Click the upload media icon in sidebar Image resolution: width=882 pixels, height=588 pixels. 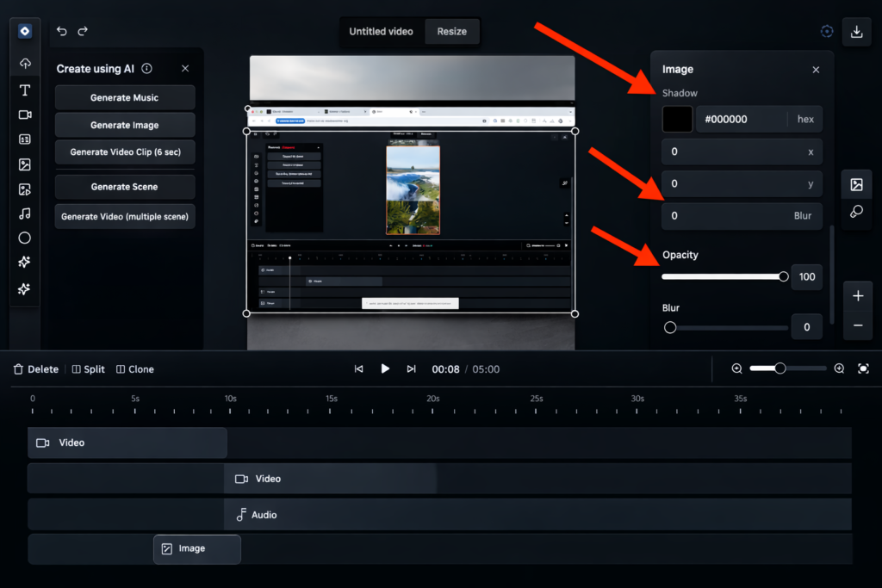25,64
